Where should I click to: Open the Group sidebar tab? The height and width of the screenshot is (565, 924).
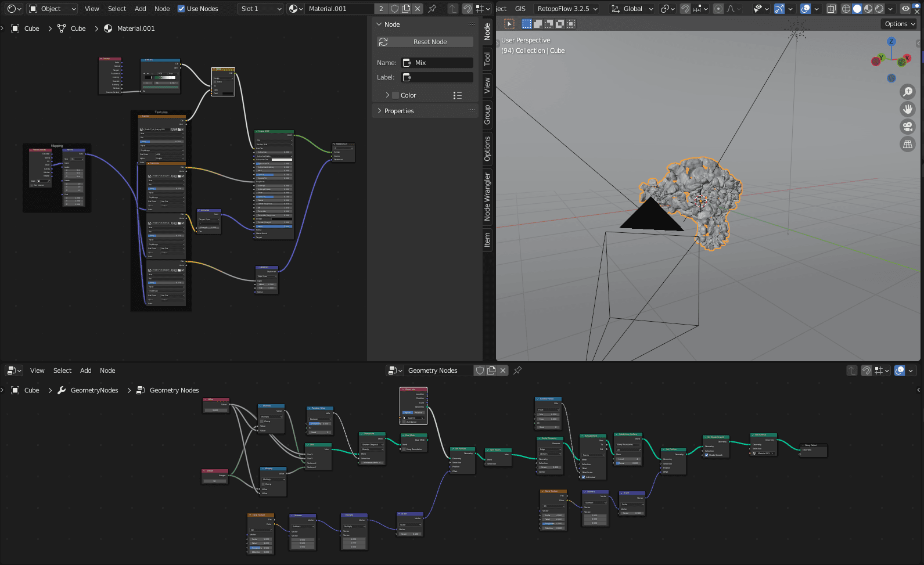(487, 115)
